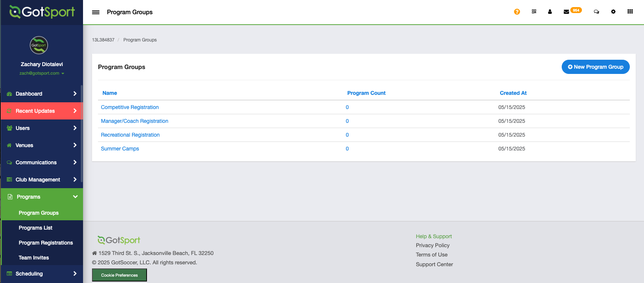Click the Cookie Preferences button

click(119, 275)
